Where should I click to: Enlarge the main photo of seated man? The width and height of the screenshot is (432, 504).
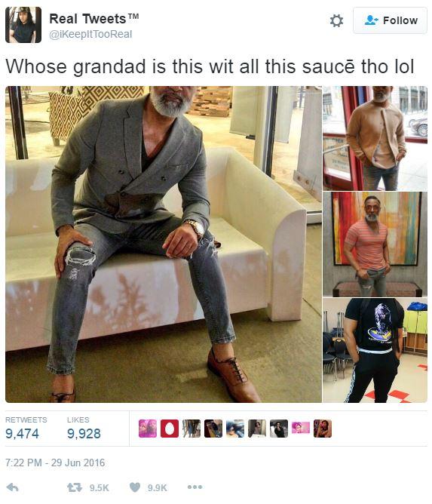163,244
